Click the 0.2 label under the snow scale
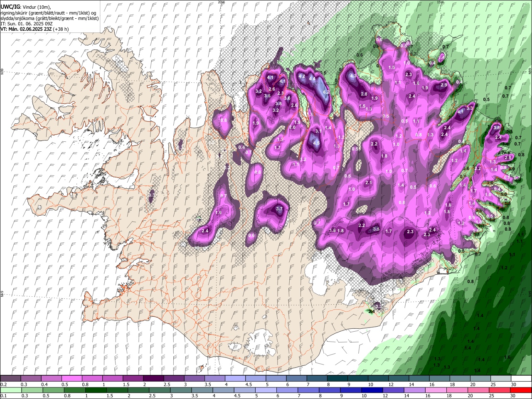This screenshot has height=399, width=532. (x=3, y=384)
